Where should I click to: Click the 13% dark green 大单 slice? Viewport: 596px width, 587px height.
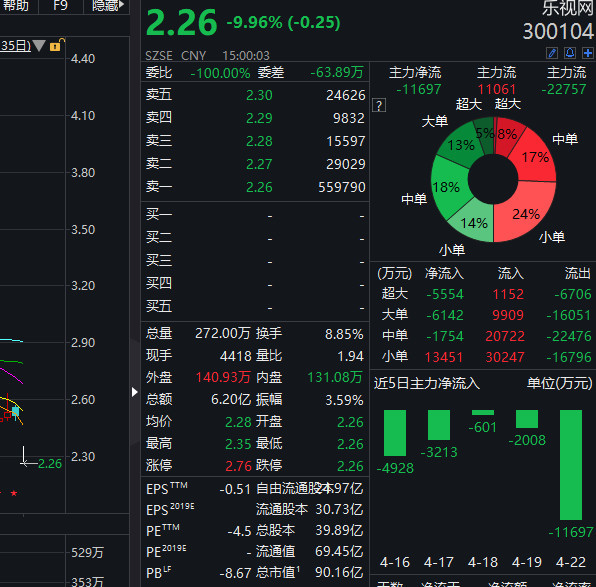tap(461, 145)
